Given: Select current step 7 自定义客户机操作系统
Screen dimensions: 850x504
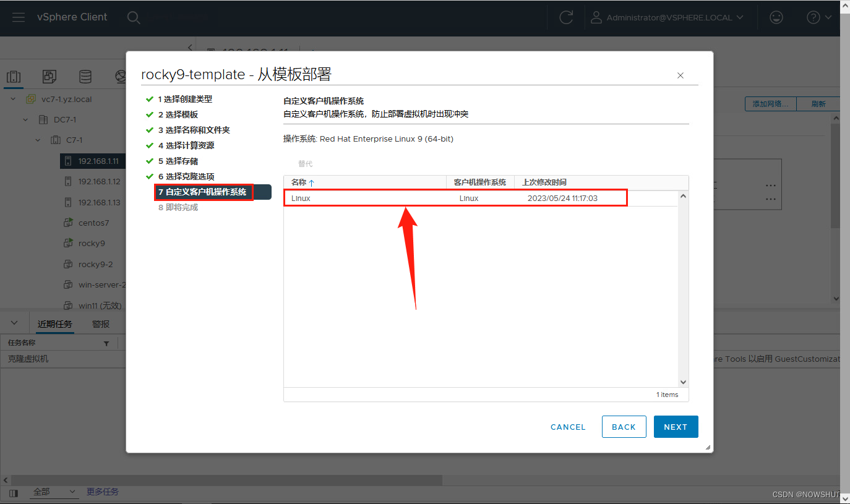Looking at the screenshot, I should pos(213,192).
